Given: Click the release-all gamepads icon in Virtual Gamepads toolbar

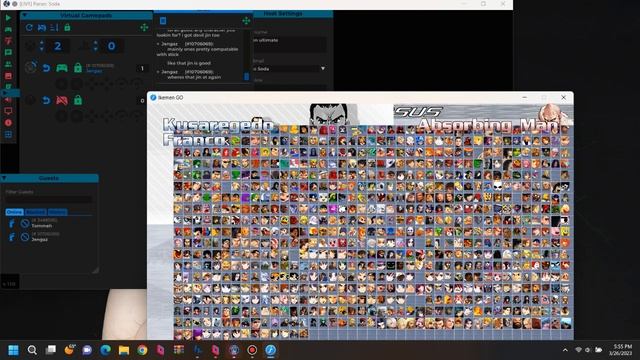Looking at the screenshot, I should click(x=42, y=27).
